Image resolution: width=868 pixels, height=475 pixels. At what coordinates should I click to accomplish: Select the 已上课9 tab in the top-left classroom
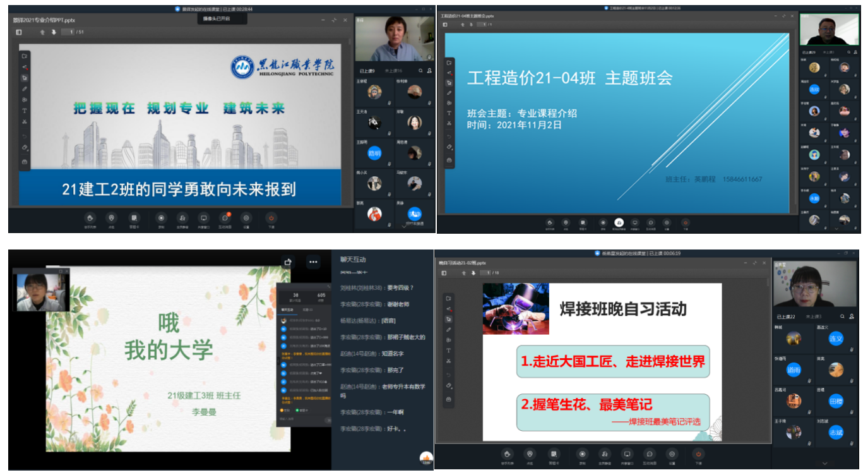tap(367, 71)
